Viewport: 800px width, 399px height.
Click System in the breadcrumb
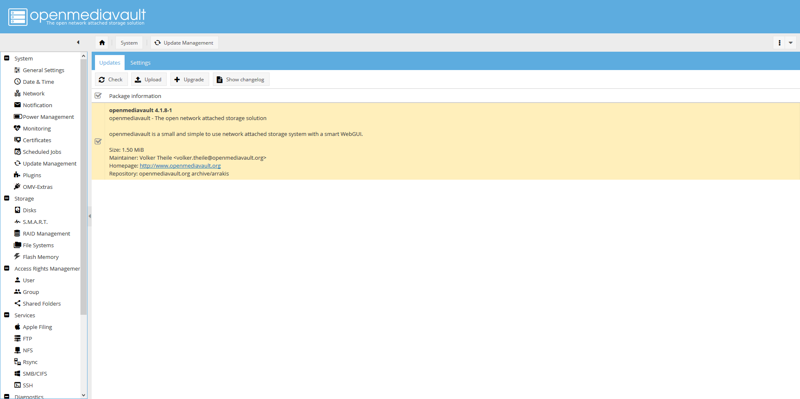coord(129,43)
